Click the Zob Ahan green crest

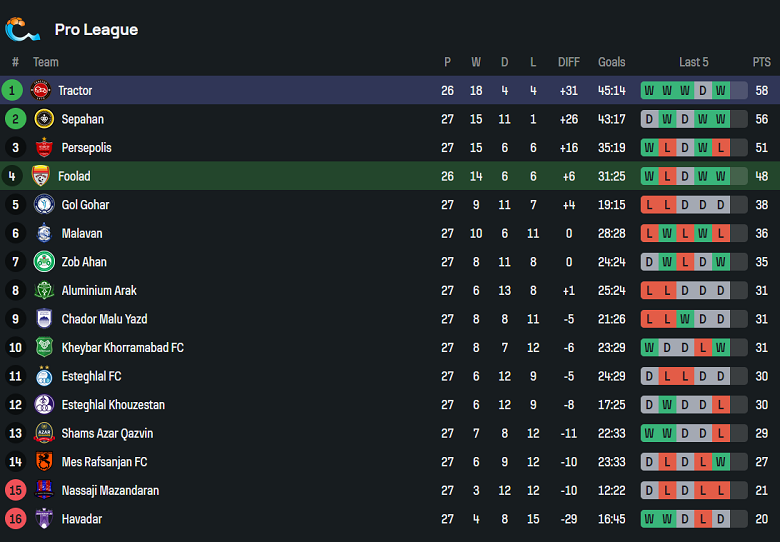[x=43, y=262]
